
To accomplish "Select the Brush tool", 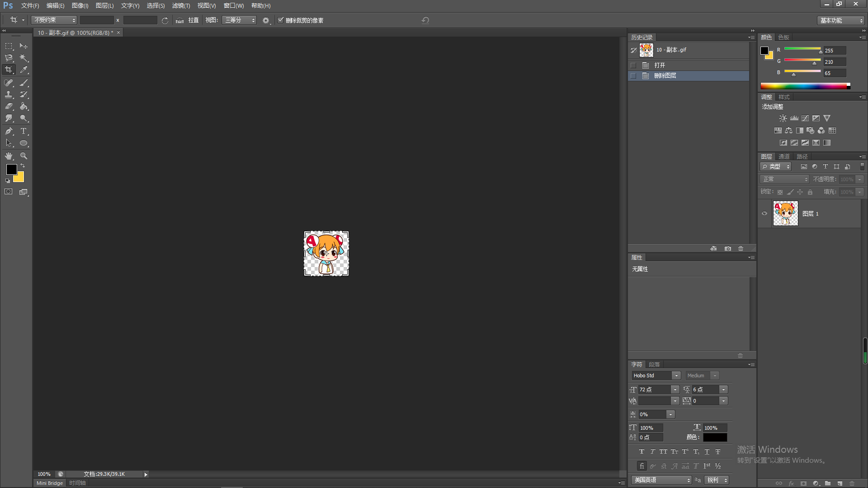I will pos(24,83).
